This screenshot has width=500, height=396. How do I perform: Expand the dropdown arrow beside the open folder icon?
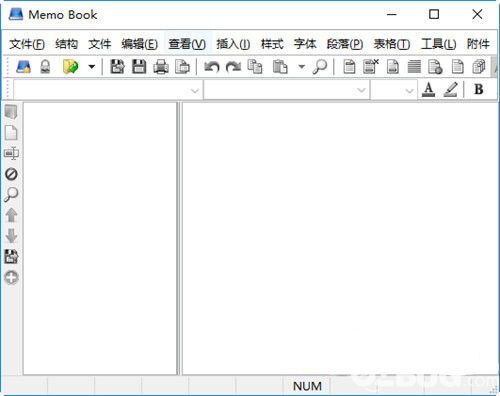click(92, 67)
